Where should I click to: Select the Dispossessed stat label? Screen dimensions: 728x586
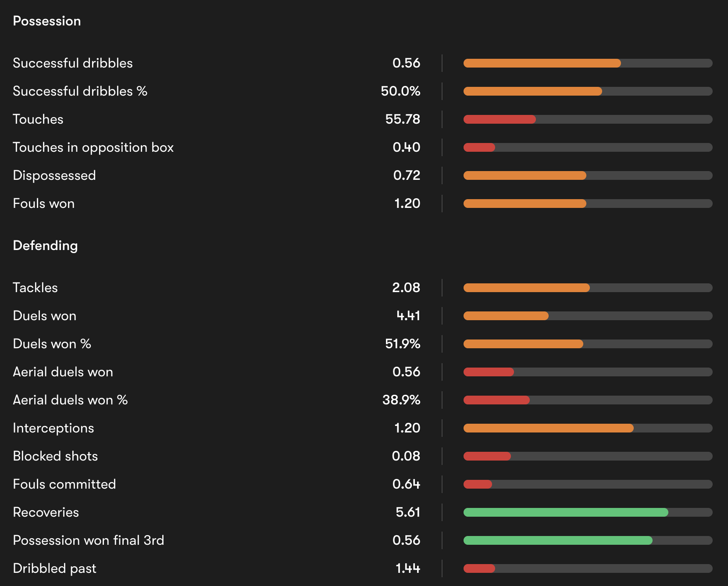tap(54, 175)
